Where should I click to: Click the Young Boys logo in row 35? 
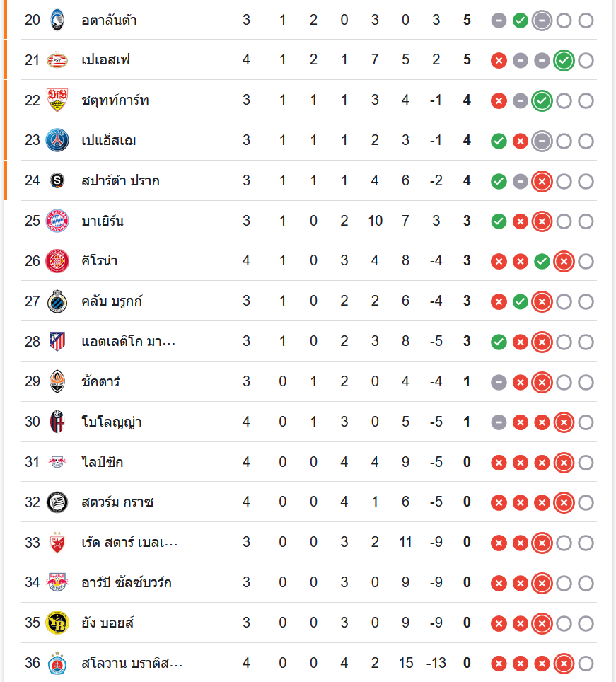57,623
